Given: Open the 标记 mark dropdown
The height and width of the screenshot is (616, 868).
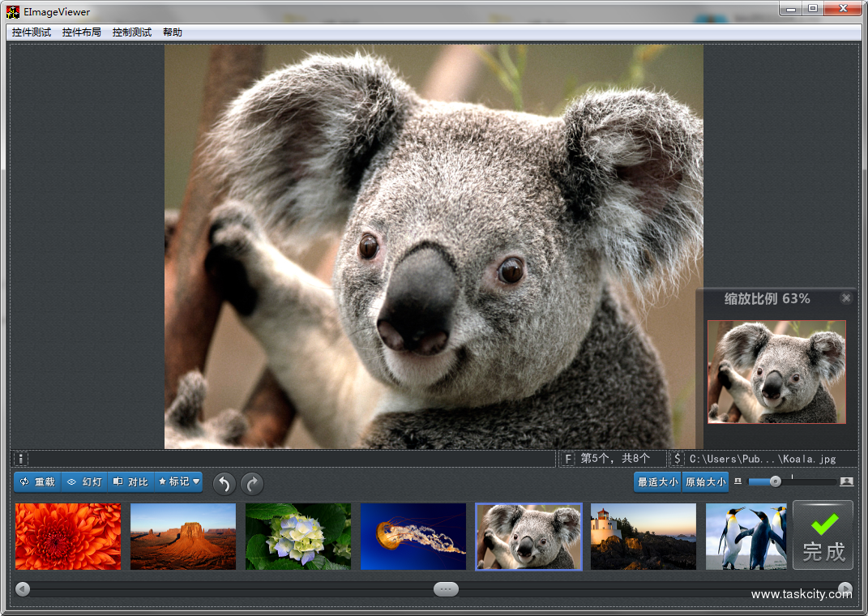Looking at the screenshot, I should click(178, 482).
